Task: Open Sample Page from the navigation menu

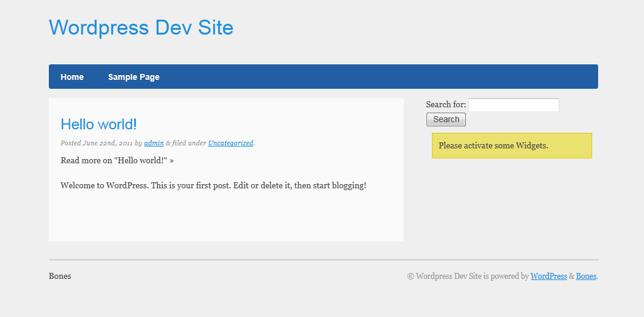Action: pos(133,77)
